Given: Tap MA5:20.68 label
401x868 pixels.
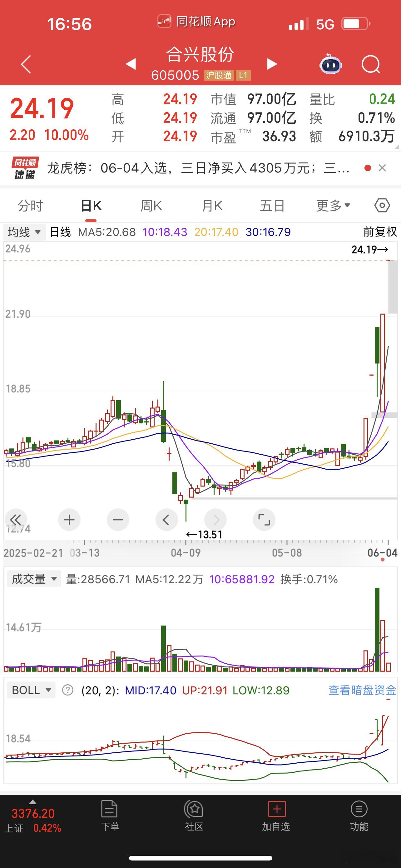Looking at the screenshot, I should [107, 232].
